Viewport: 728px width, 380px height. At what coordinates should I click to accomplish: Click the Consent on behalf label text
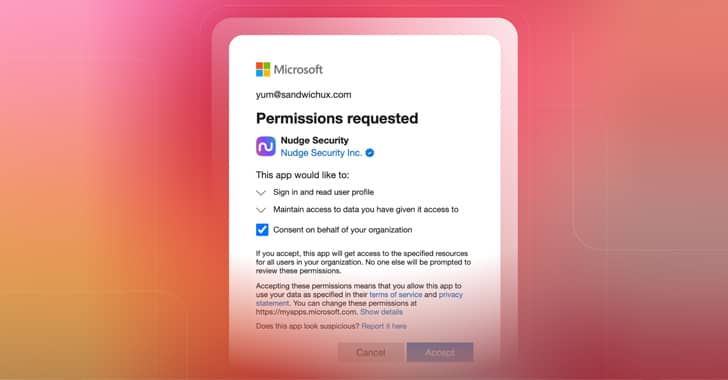343,229
